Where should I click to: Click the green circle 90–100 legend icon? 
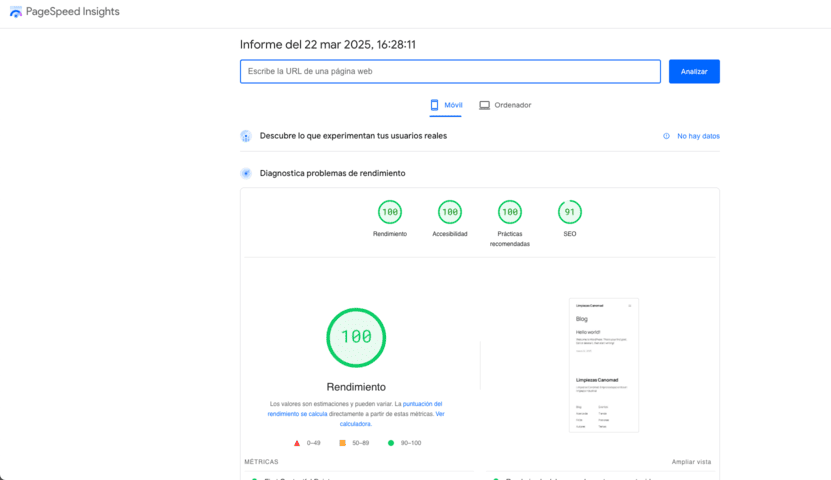tap(390, 442)
